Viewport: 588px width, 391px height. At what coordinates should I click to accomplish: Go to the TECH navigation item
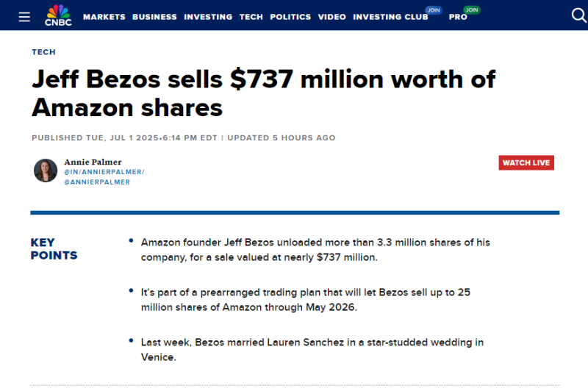[251, 17]
